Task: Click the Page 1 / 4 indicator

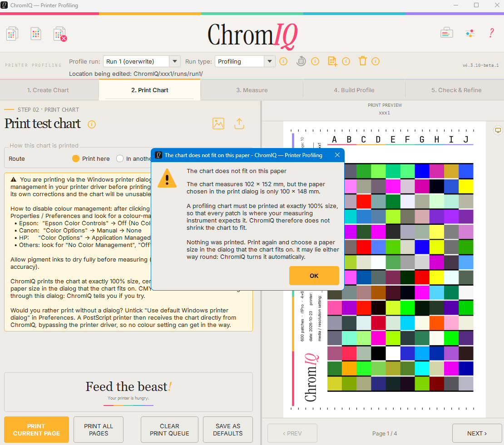Action: coord(385,434)
